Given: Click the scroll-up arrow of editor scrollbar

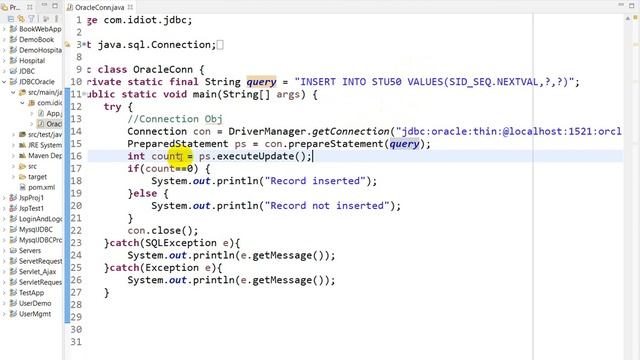Looking at the screenshot, I should click(x=627, y=18).
